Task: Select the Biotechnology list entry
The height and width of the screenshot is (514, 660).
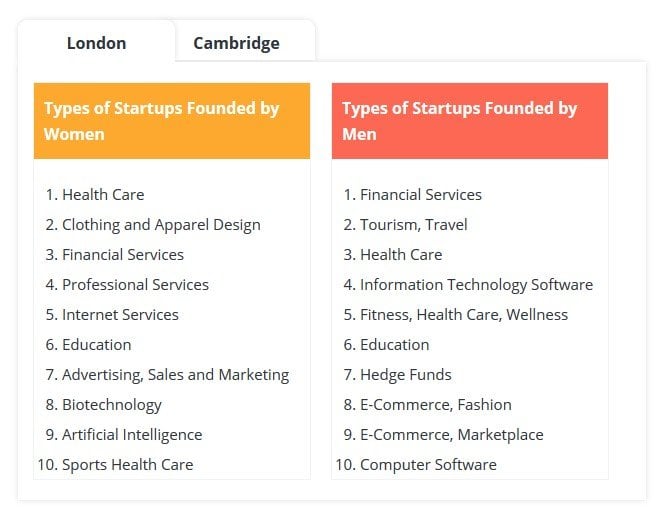Action: [112, 405]
